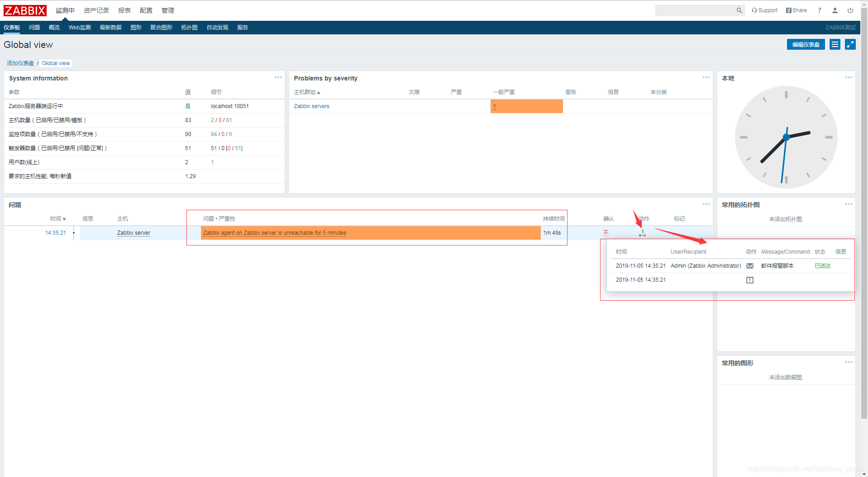Click 邮件报警脚本 text in popup
The width and height of the screenshot is (868, 477).
(x=777, y=266)
